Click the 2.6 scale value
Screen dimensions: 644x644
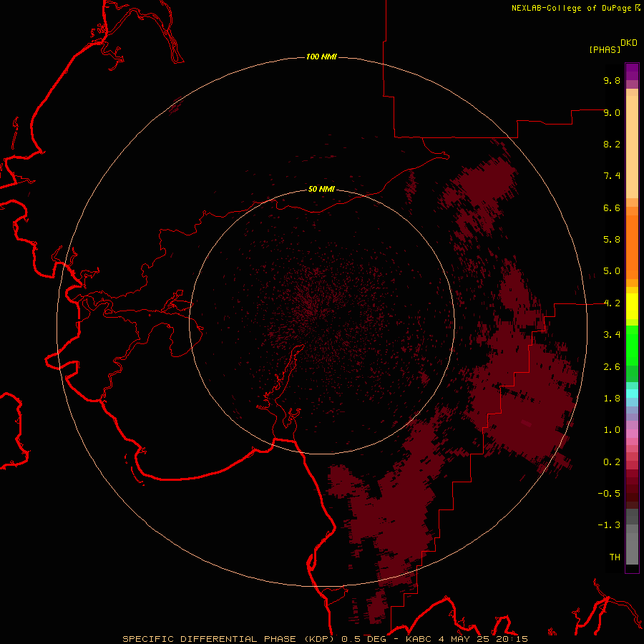[612, 367]
